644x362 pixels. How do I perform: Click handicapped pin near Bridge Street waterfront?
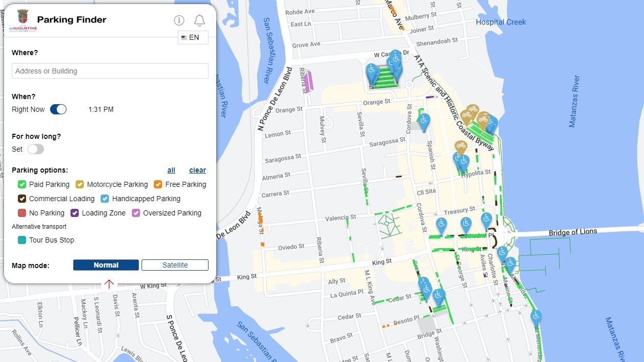pyautogui.click(x=536, y=317)
